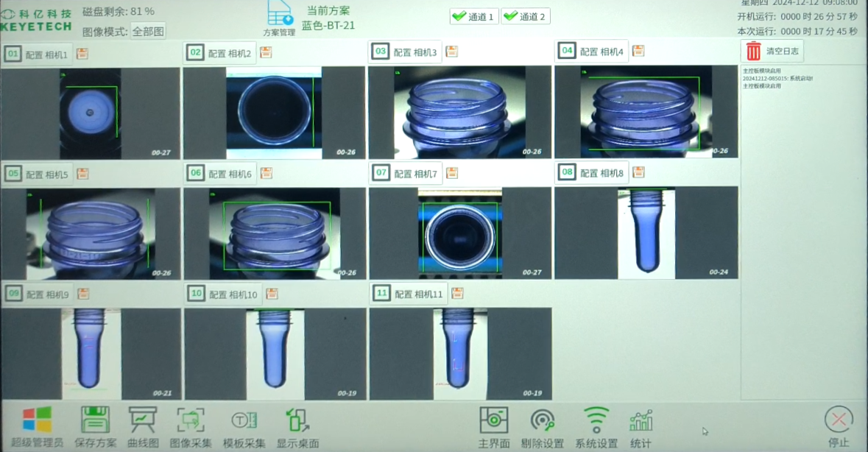The width and height of the screenshot is (868, 452).
Task: Open 剔除设置 rejection settings
Action: tap(542, 421)
